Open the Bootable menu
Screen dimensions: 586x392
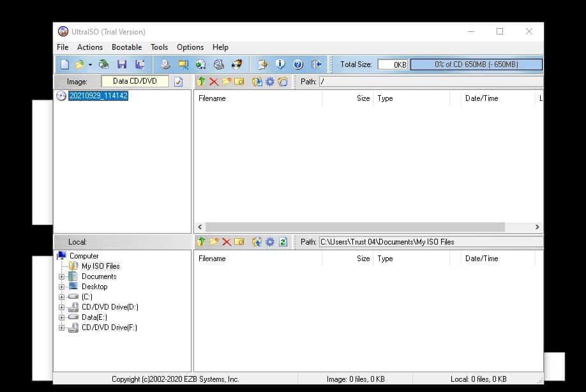[126, 47]
